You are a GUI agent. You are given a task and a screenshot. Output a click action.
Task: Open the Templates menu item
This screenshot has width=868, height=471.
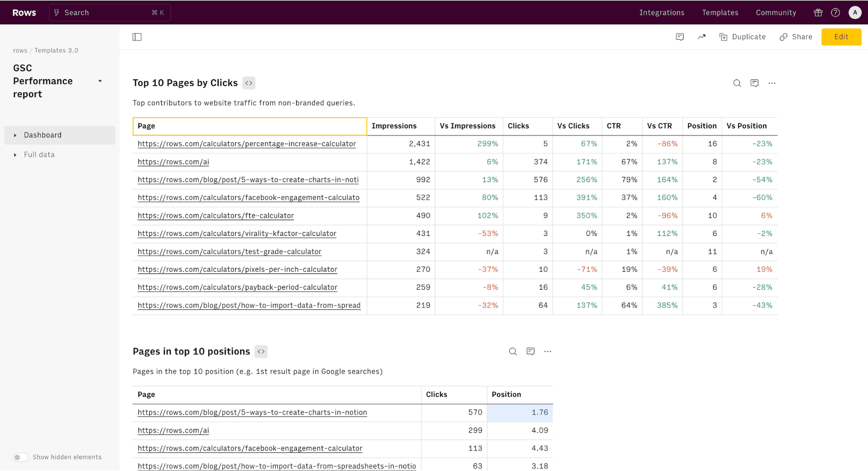click(721, 12)
